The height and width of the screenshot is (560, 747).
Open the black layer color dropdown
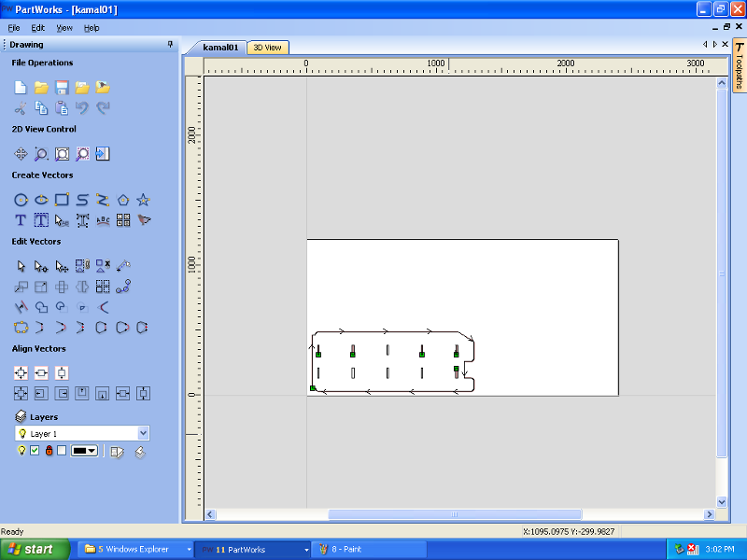pyautogui.click(x=84, y=451)
